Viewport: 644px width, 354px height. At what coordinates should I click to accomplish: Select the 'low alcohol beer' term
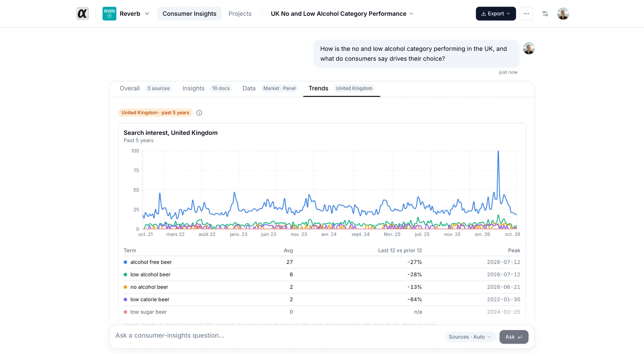click(x=150, y=275)
